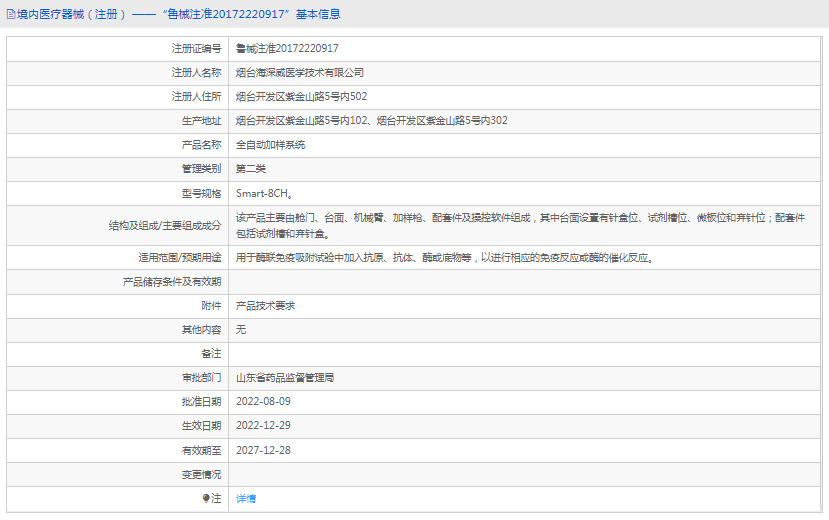Click effective date 2022-12-29

pyautogui.click(x=263, y=425)
